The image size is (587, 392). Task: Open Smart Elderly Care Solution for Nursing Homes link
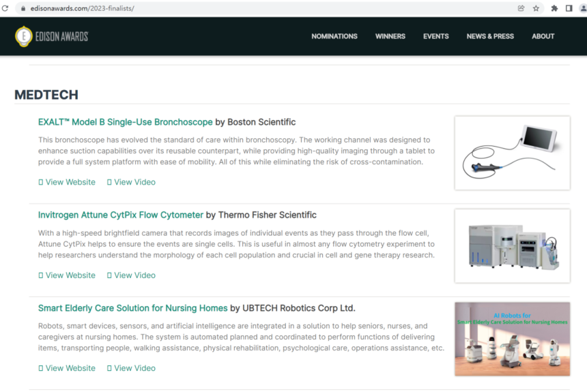click(x=133, y=308)
